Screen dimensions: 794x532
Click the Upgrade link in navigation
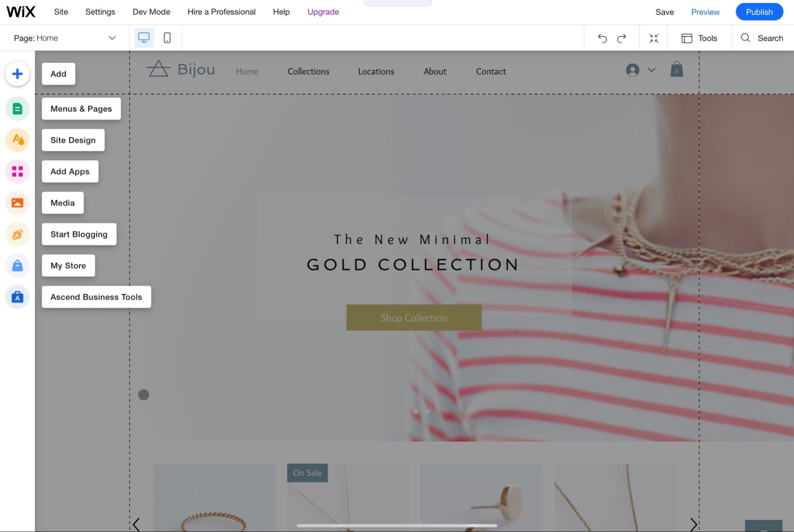[x=323, y=11]
